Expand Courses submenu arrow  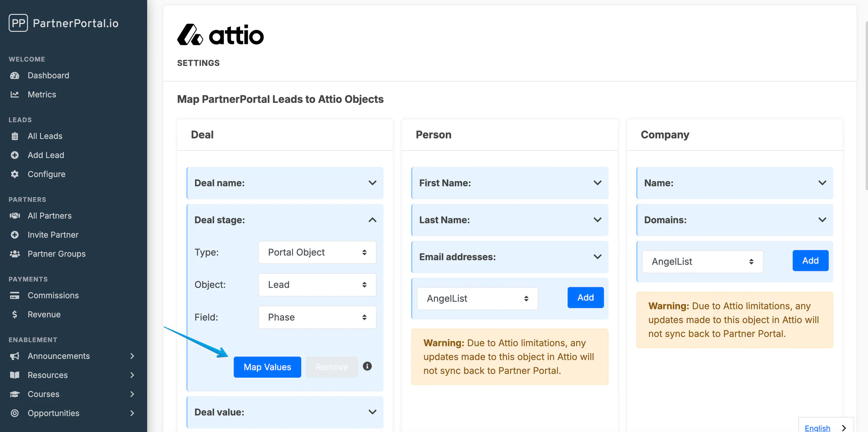point(132,394)
